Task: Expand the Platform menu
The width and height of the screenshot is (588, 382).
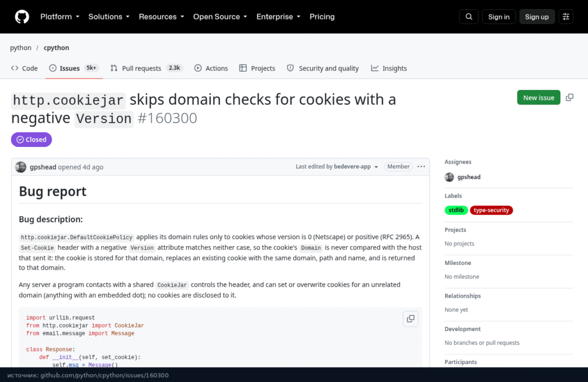Action: 60,17
